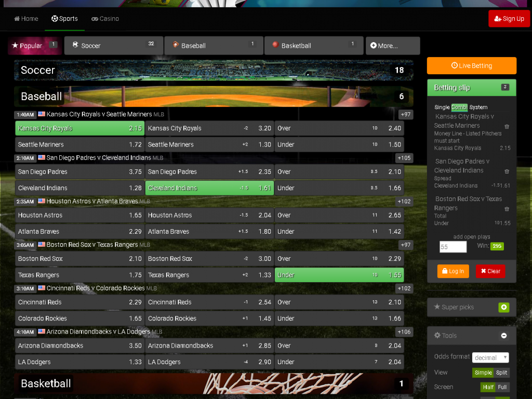The width and height of the screenshot is (532, 399).
Task: Pick Texas Rangers money line 1.75
Action: 79,275
